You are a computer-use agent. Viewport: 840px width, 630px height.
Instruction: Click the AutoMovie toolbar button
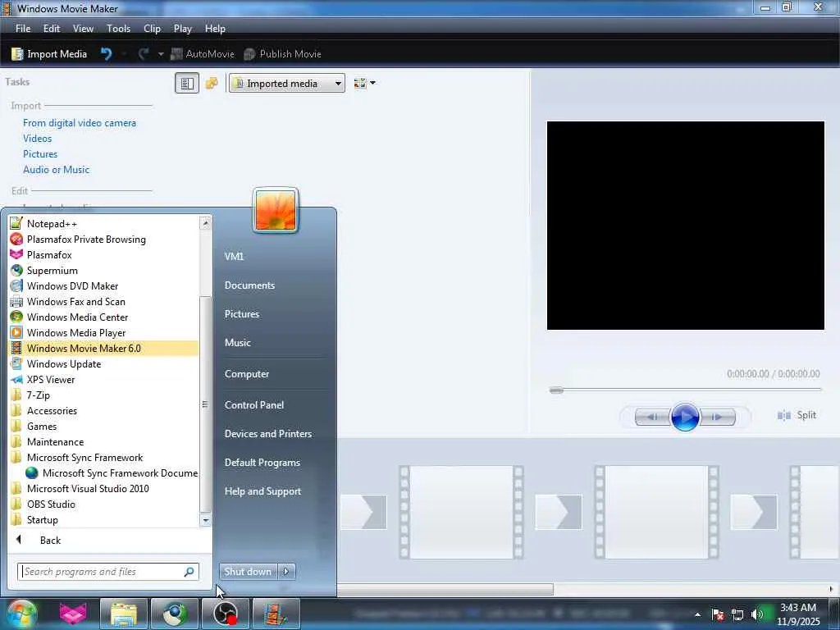click(203, 54)
